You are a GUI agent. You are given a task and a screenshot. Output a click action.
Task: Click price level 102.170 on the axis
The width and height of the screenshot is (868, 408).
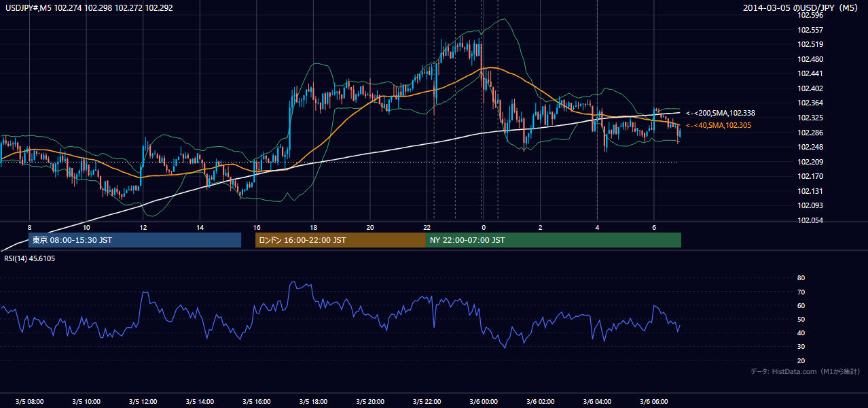(x=809, y=176)
